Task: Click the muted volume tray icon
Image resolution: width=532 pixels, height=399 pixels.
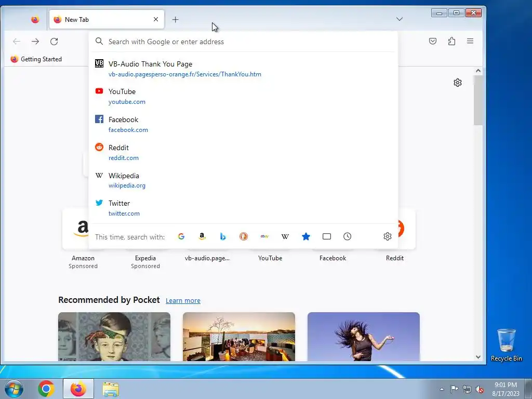Action: 480,389
